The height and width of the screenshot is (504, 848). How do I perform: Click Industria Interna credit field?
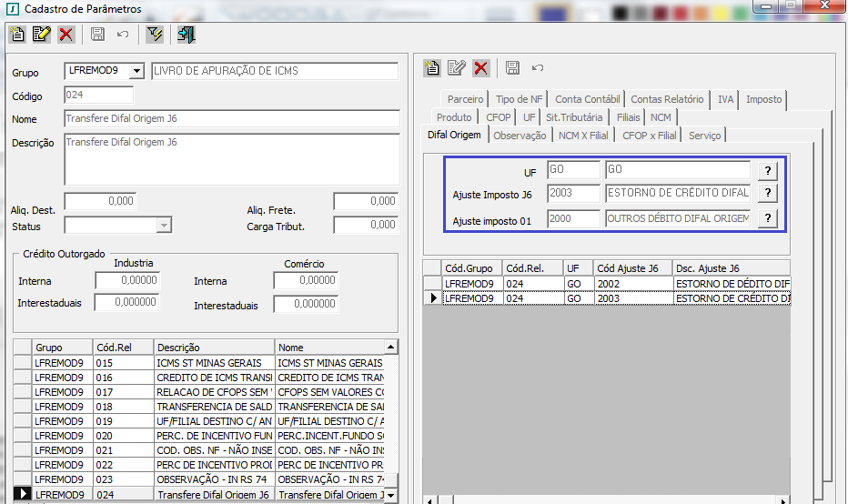(x=127, y=280)
